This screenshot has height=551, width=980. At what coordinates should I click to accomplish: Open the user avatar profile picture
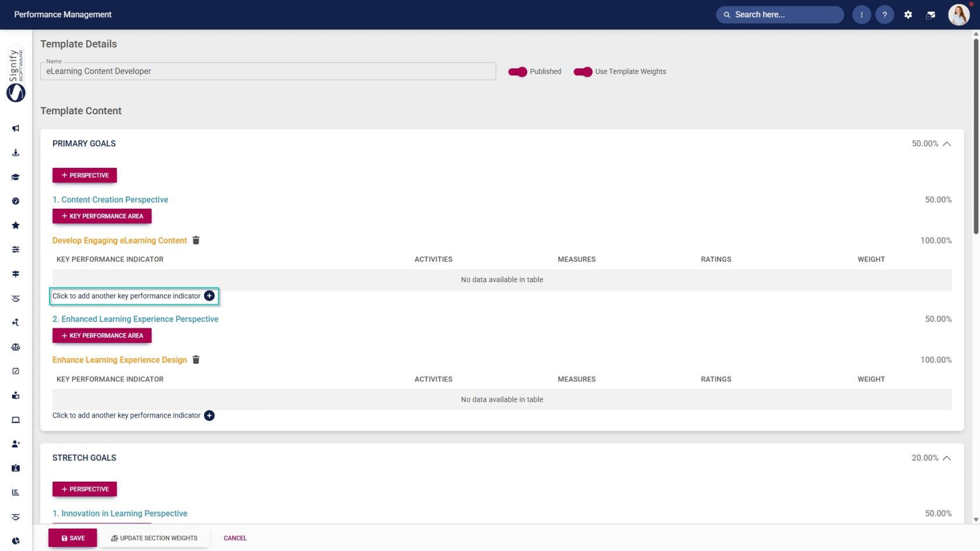point(958,15)
